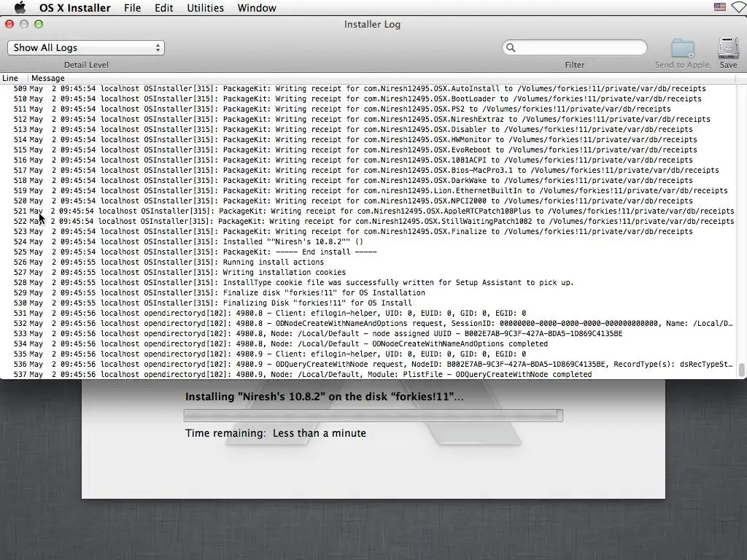Click the US flag input source icon

pos(720,7)
